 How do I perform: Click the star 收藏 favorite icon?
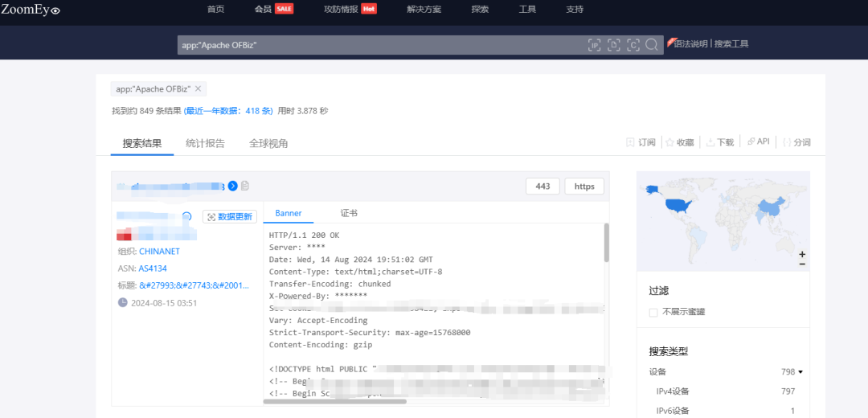coord(669,142)
